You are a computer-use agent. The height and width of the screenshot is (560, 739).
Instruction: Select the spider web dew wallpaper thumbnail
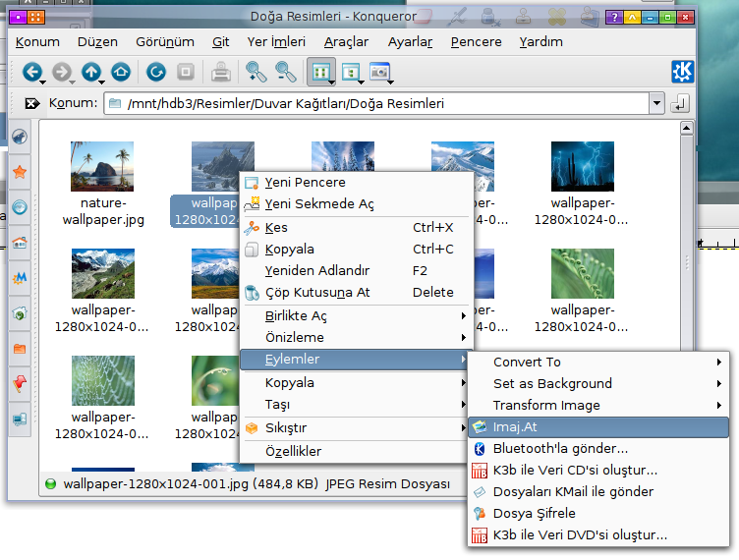point(103,380)
